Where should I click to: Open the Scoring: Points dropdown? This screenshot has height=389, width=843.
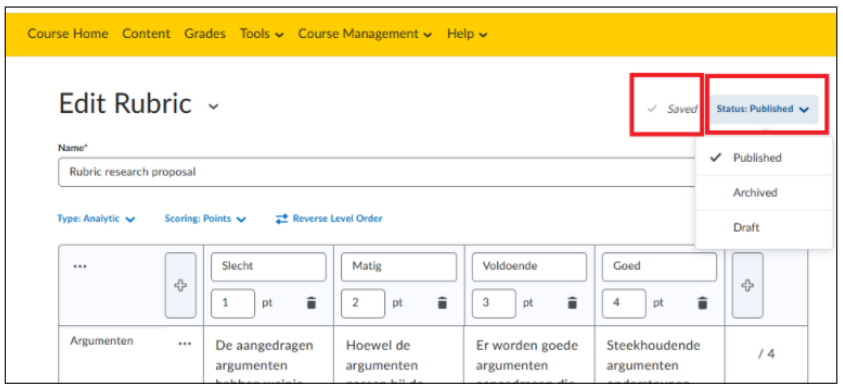click(205, 219)
